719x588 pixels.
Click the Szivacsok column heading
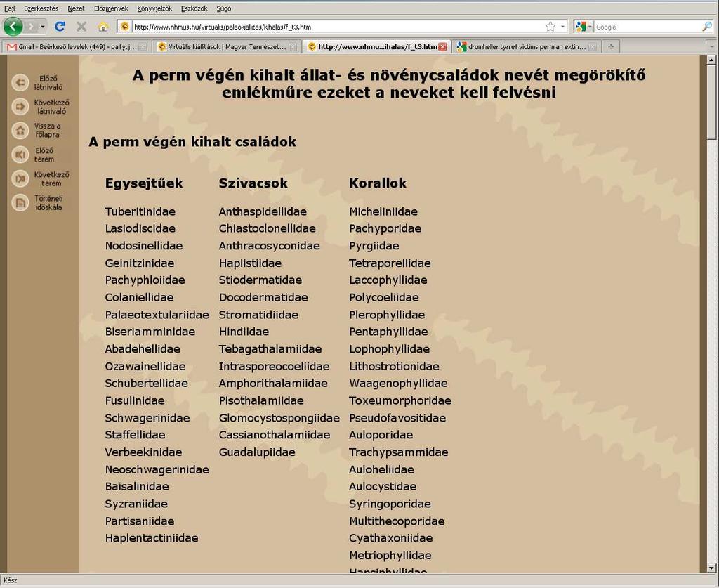(253, 183)
